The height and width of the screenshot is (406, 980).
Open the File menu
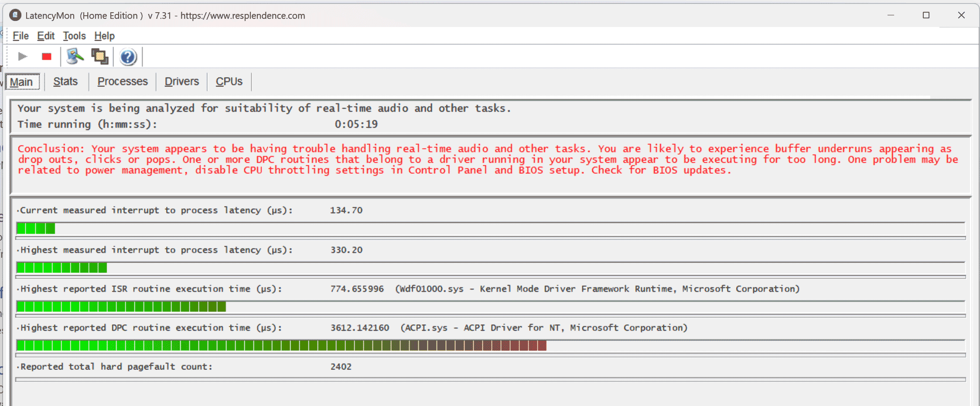[20, 36]
